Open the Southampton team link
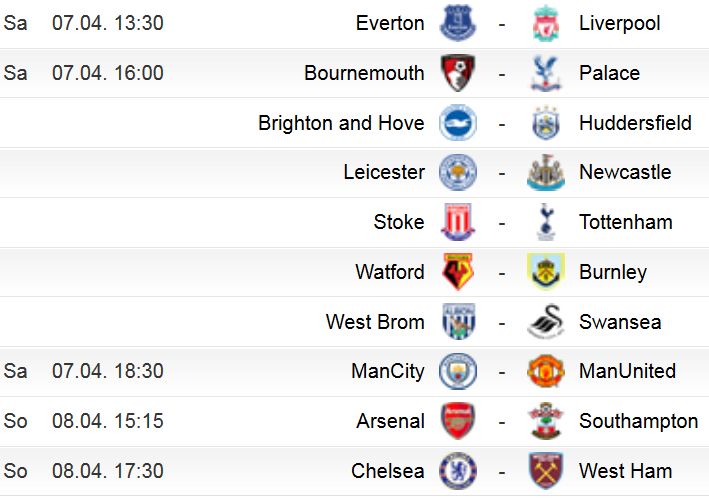The height and width of the screenshot is (498, 709). tap(638, 422)
